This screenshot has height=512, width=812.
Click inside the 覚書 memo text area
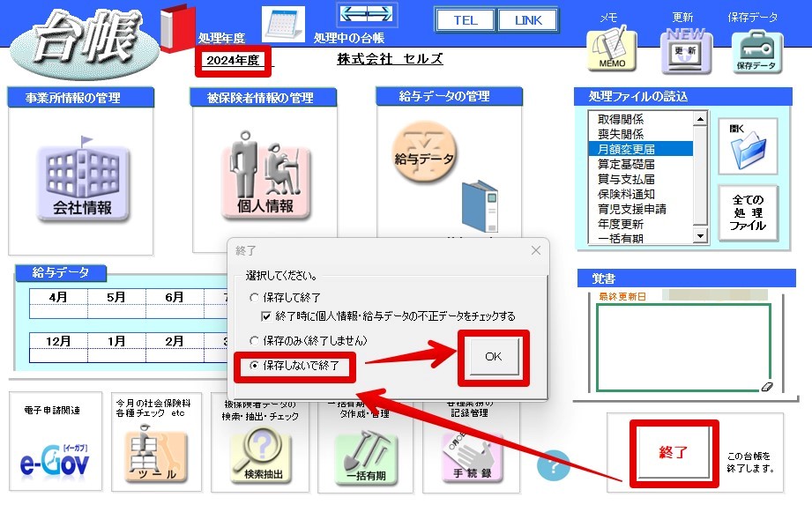pyautogui.click(x=683, y=347)
